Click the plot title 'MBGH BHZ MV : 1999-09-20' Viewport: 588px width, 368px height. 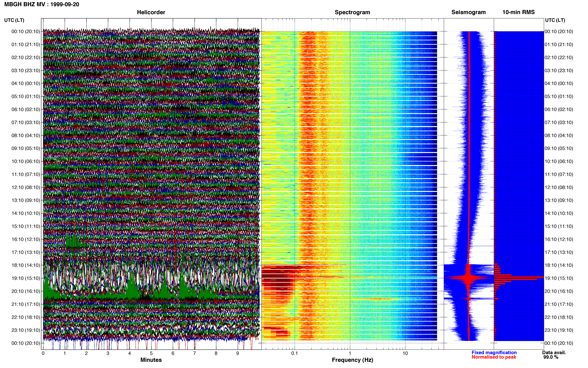(42, 4)
